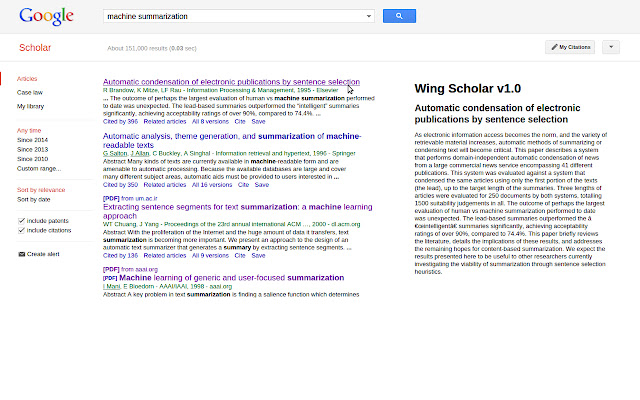The height and width of the screenshot is (400, 640).
Task: Select Sort by relevance
Action: pyautogui.click(x=41, y=190)
